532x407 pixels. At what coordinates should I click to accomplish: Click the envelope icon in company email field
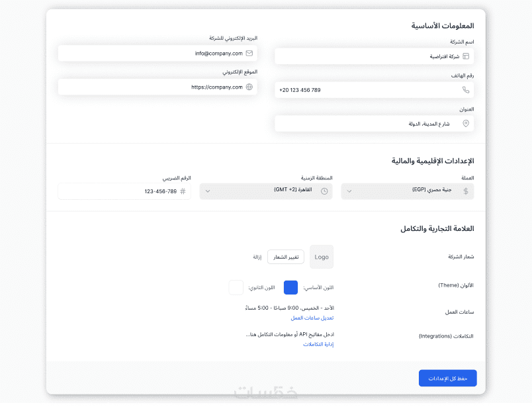249,53
